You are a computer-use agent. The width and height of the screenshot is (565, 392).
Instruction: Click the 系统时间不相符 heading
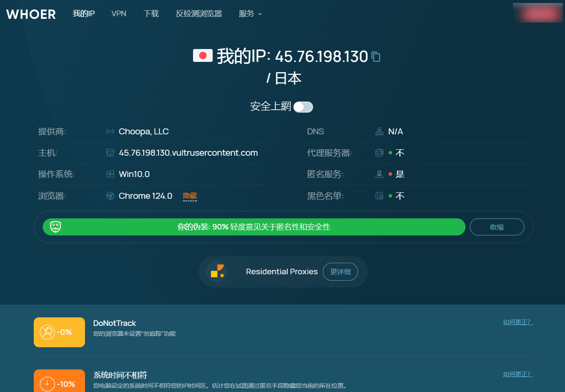(x=120, y=375)
